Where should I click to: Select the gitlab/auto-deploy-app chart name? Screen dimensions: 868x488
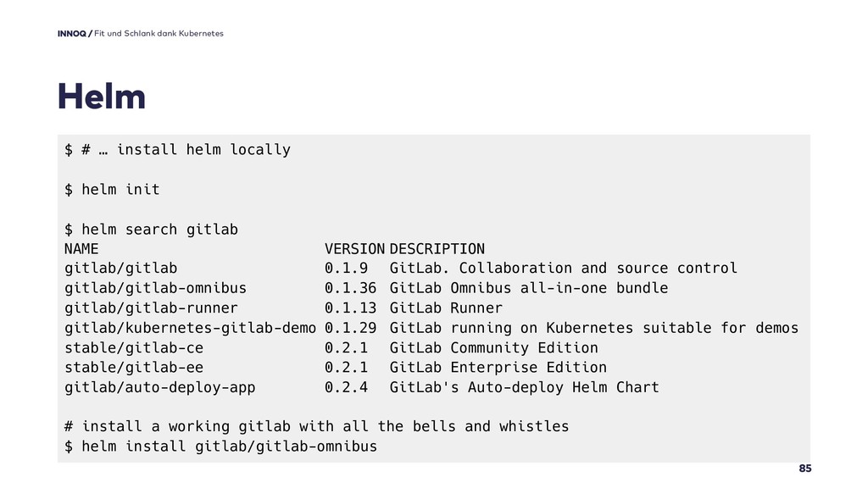click(x=160, y=387)
